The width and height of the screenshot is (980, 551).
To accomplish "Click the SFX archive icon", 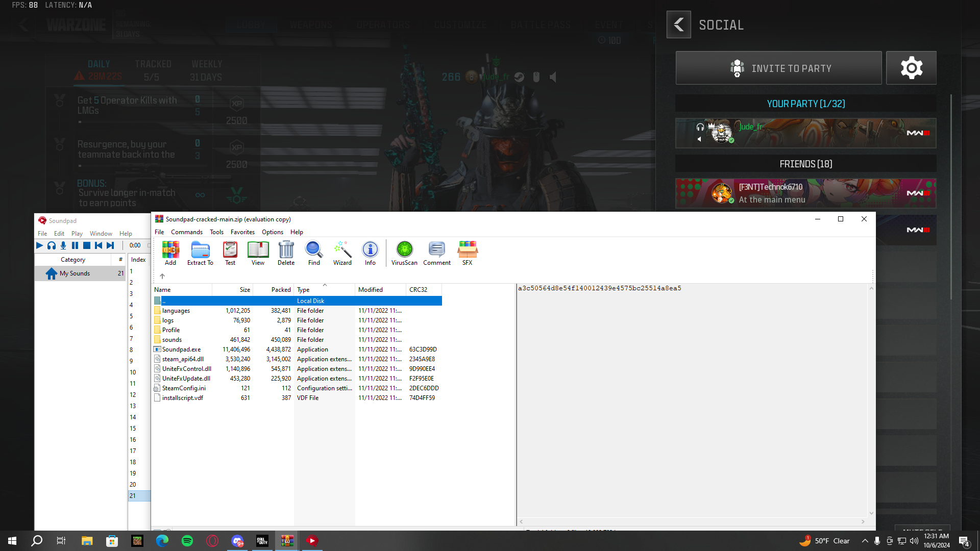I will point(467,253).
